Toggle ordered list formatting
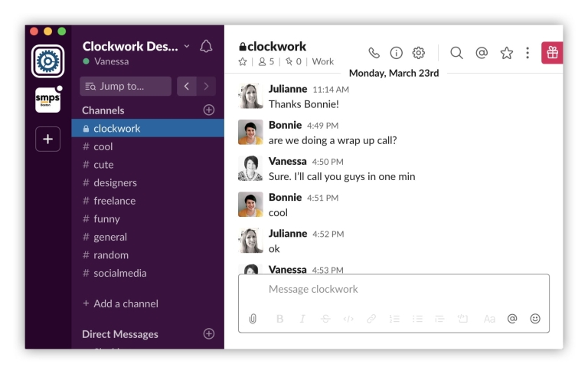This screenshot has width=588, height=374. pyautogui.click(x=394, y=319)
